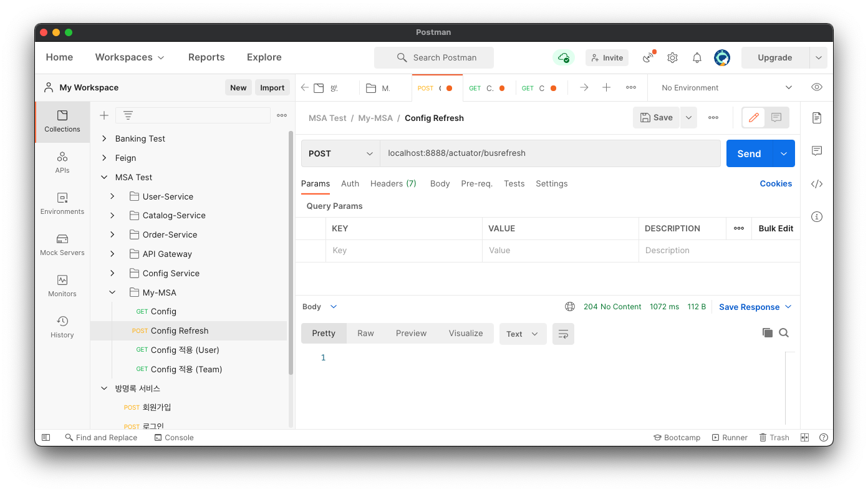
Task: Open the Upgrade dropdown arrow
Action: point(818,57)
